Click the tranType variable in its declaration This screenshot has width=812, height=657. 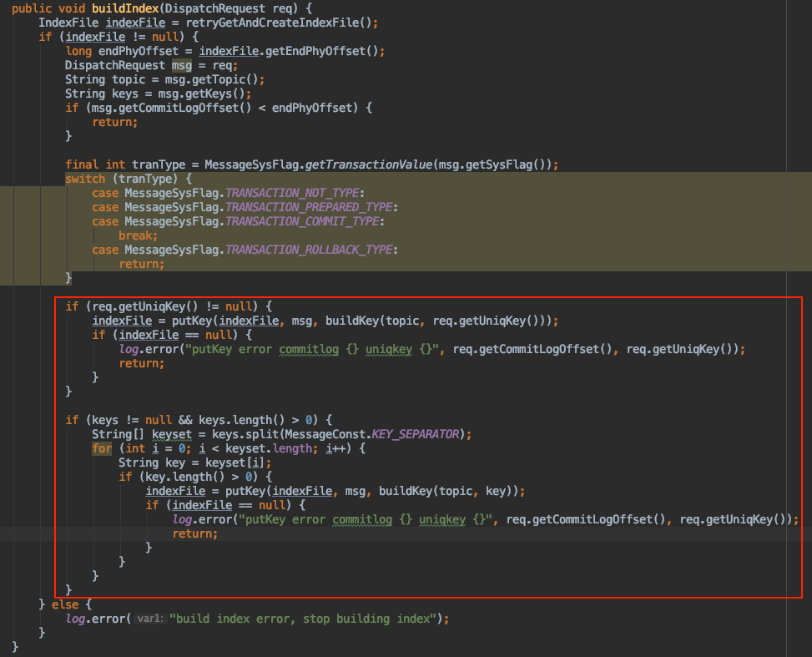pyautogui.click(x=159, y=164)
